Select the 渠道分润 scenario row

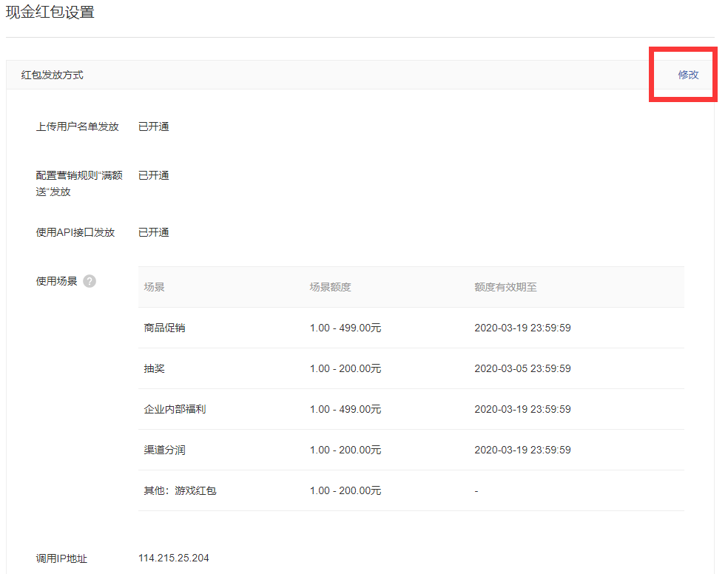(x=165, y=450)
